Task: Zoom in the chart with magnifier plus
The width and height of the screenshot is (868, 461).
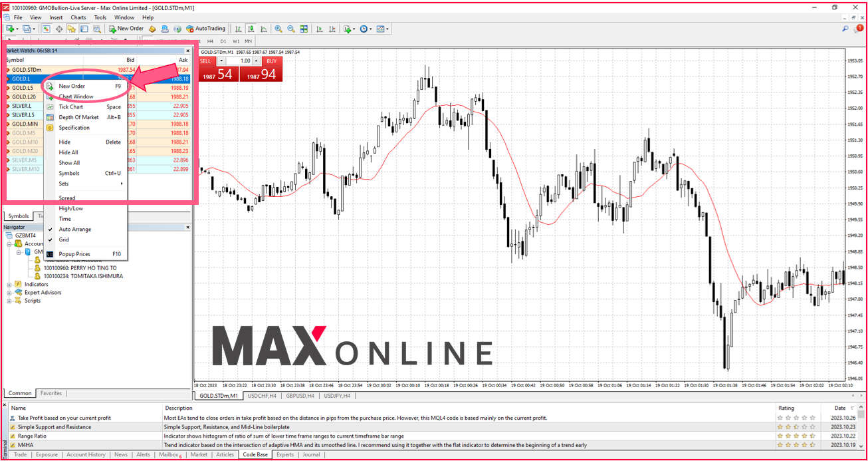Action: pyautogui.click(x=278, y=29)
